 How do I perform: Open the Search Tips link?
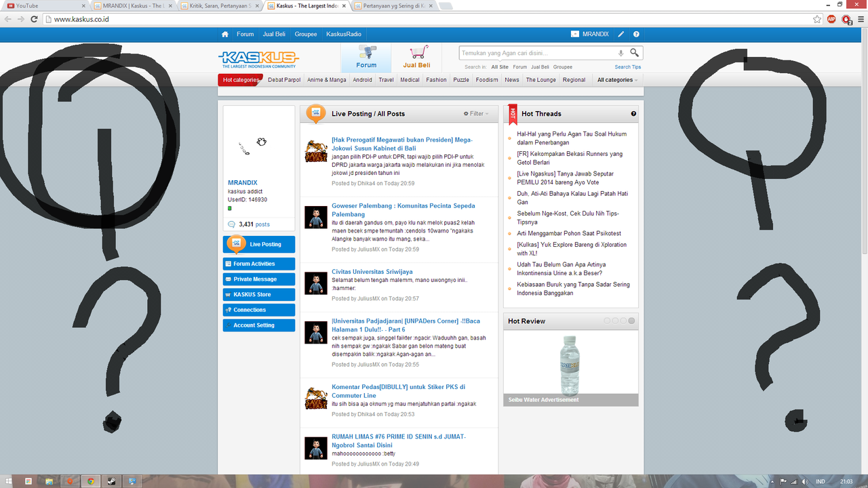tap(628, 67)
